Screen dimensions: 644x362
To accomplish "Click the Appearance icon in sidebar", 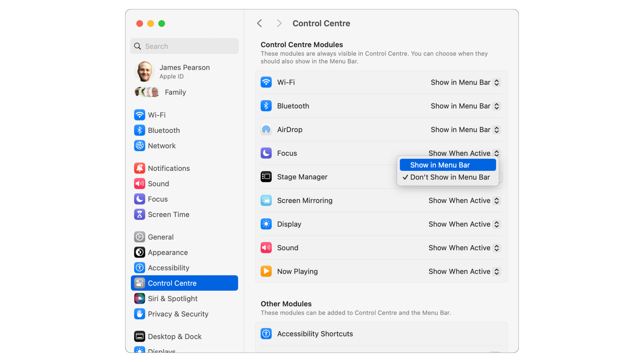I will click(x=139, y=252).
